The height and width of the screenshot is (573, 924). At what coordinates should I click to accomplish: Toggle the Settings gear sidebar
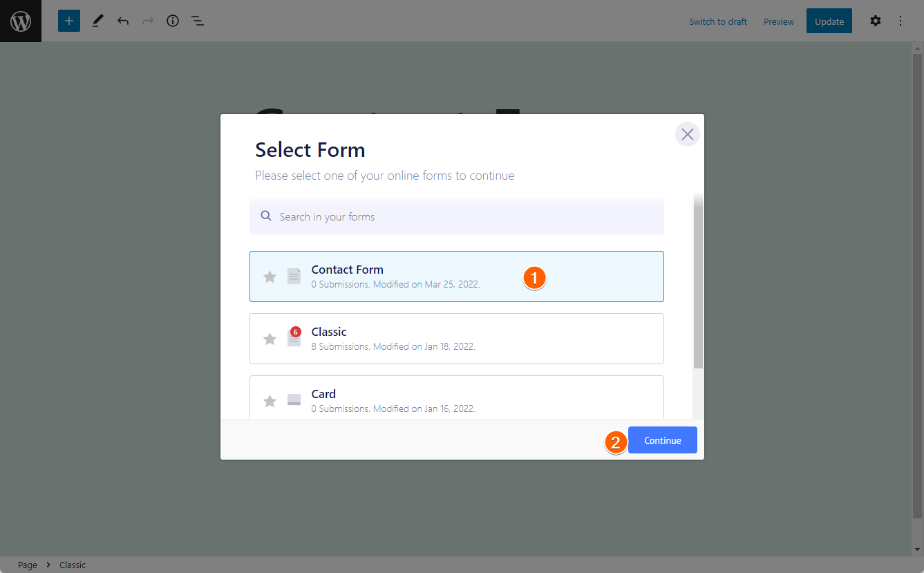pyautogui.click(x=876, y=21)
